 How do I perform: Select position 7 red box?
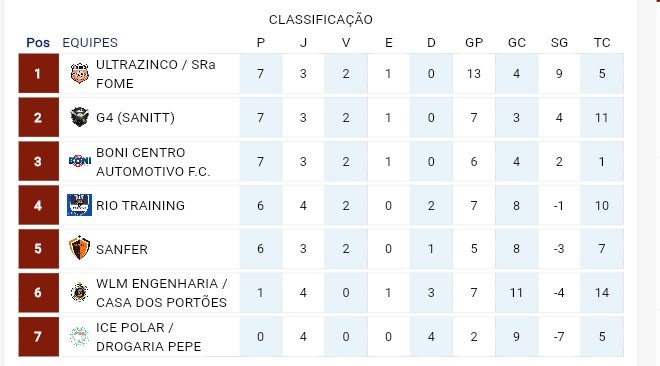38,337
